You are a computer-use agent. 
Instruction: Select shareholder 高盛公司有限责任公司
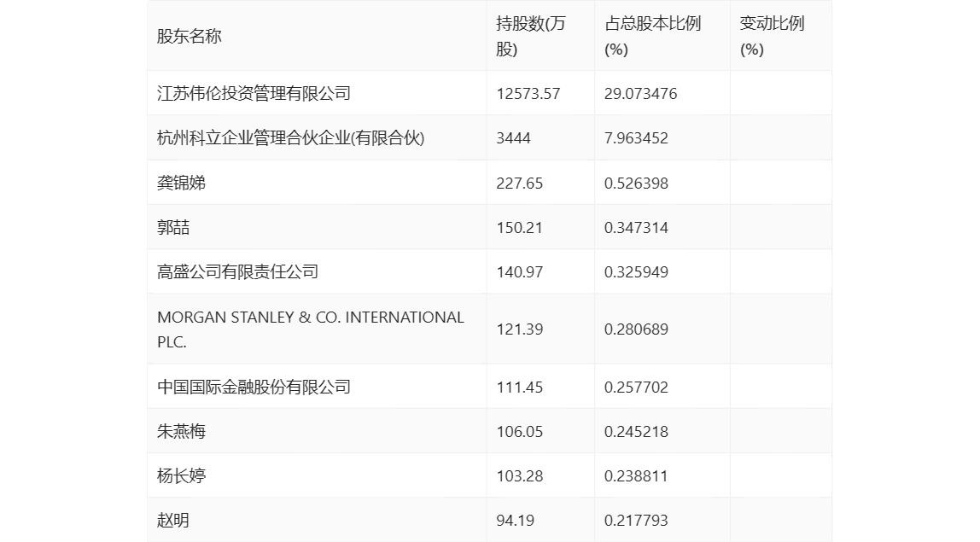tap(237, 272)
